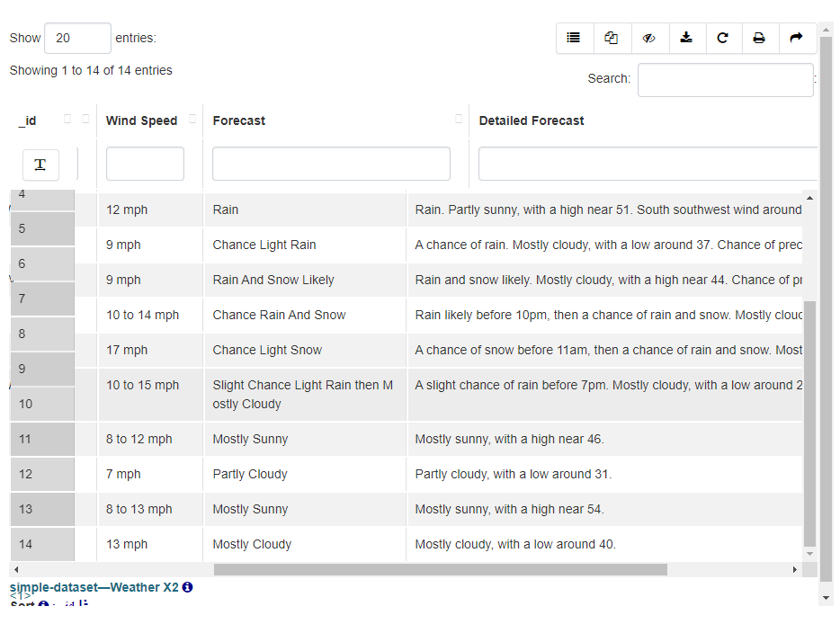Click the Detailed Forecast column filter field
The image size is (840, 633).
648,164
